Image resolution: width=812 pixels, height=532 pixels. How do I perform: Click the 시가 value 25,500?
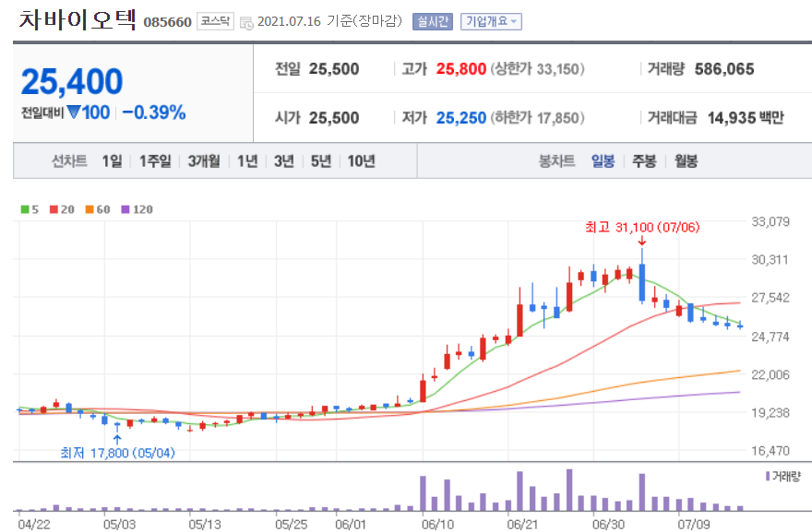click(334, 118)
